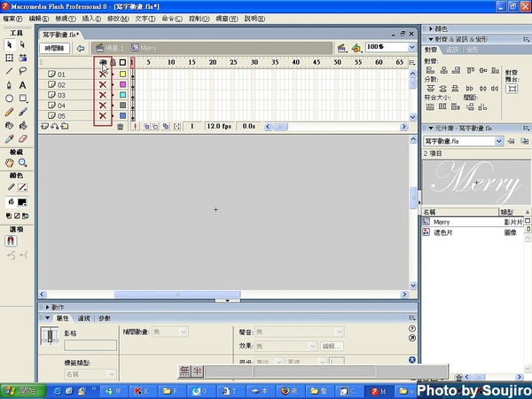
Task: Select the Hand tool
Action: (10, 163)
